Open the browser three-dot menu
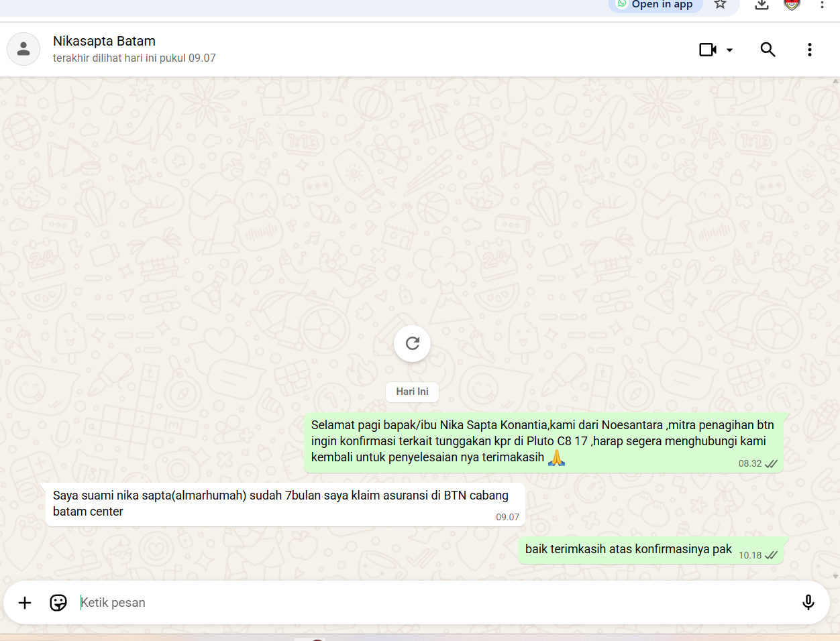The image size is (840, 641). [x=822, y=5]
